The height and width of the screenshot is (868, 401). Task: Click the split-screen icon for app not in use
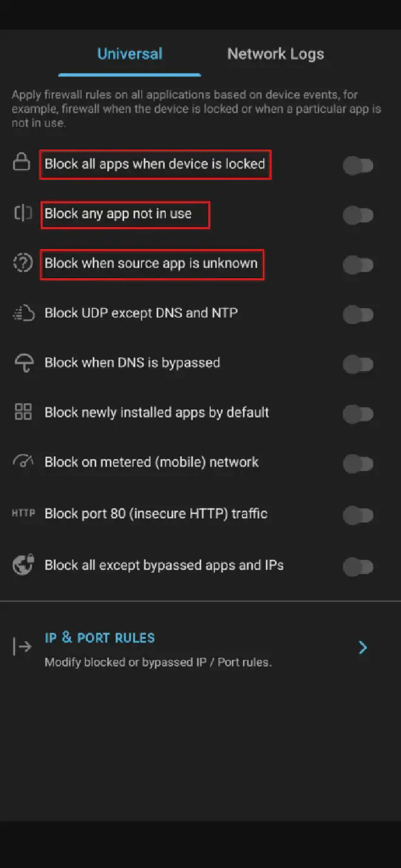click(x=22, y=213)
